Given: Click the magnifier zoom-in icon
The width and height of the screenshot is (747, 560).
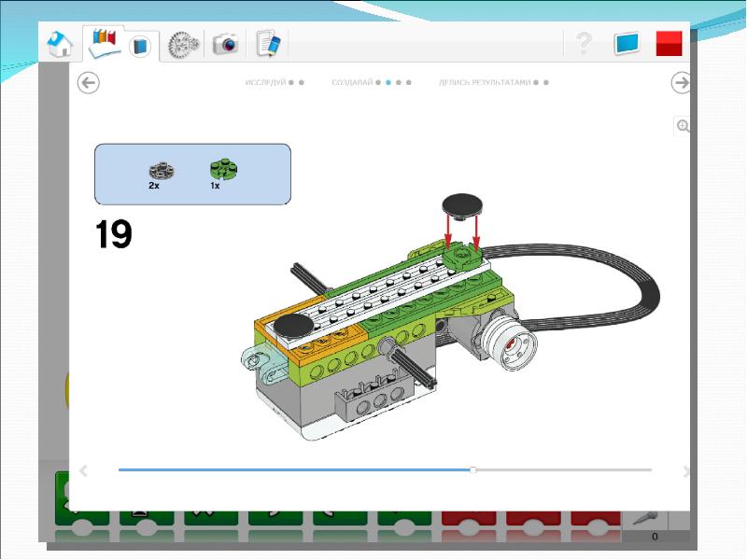Looking at the screenshot, I should point(683,126).
